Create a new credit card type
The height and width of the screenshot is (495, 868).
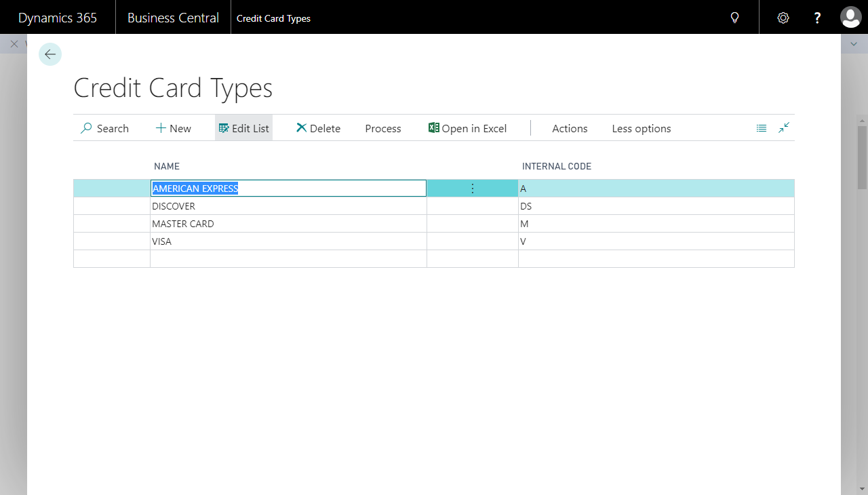[x=174, y=128]
